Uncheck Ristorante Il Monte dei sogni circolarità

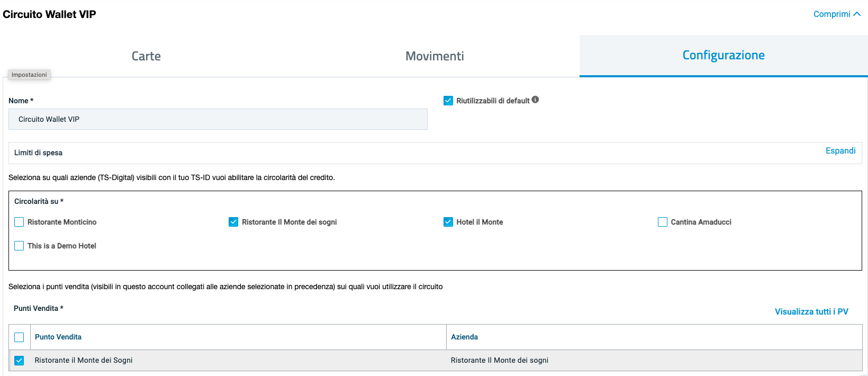(x=233, y=222)
